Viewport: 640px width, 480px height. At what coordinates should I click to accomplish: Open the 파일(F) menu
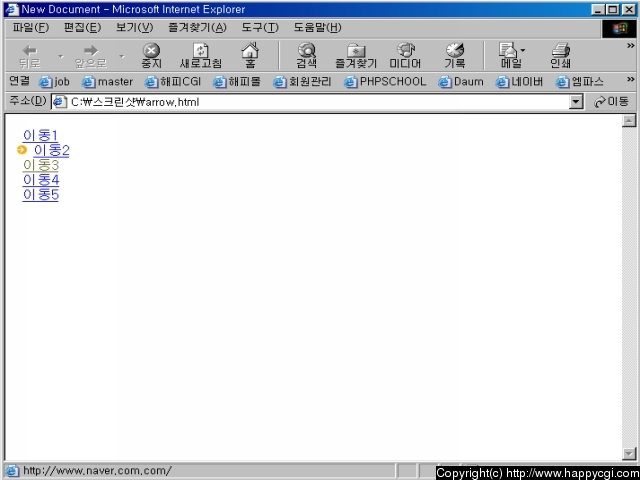click(31, 28)
